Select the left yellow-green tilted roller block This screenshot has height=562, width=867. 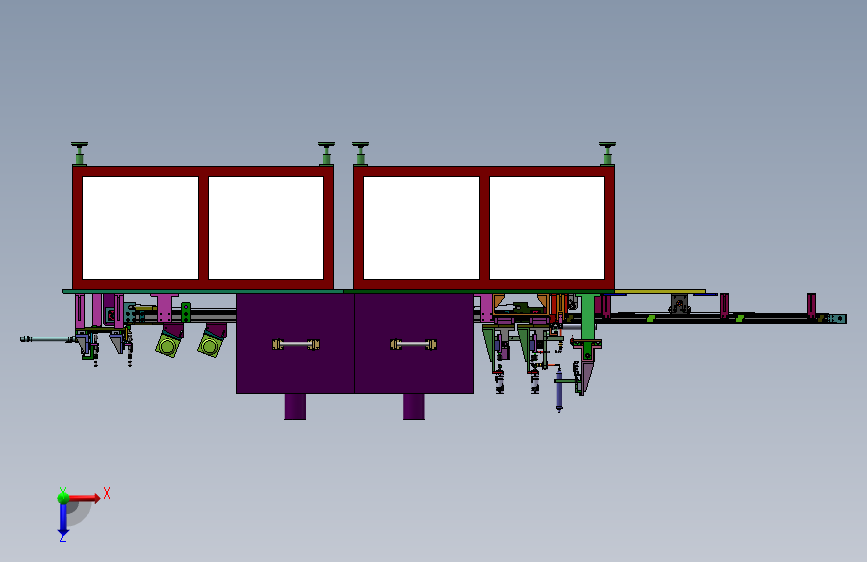pos(168,345)
